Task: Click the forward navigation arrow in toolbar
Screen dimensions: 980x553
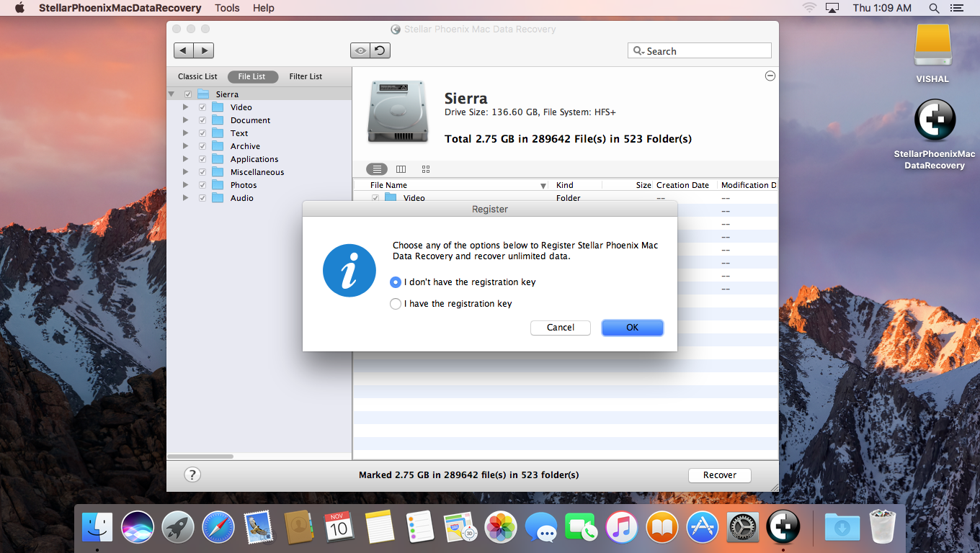Action: (x=204, y=50)
